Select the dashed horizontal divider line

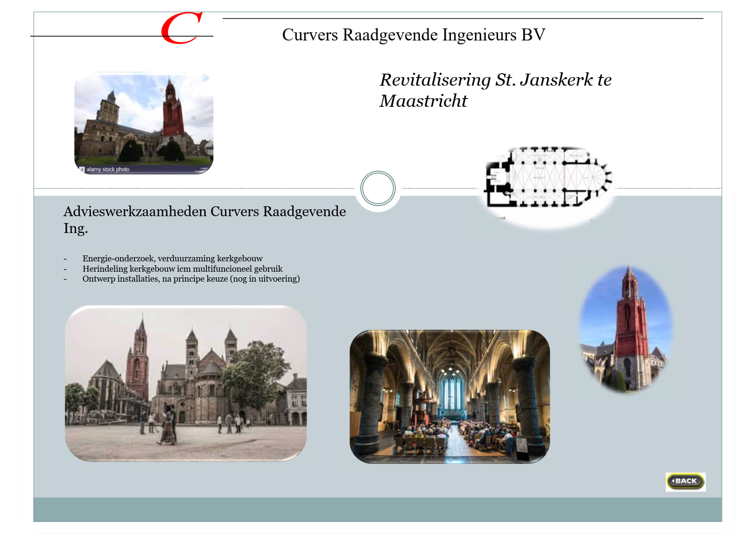(194, 189)
